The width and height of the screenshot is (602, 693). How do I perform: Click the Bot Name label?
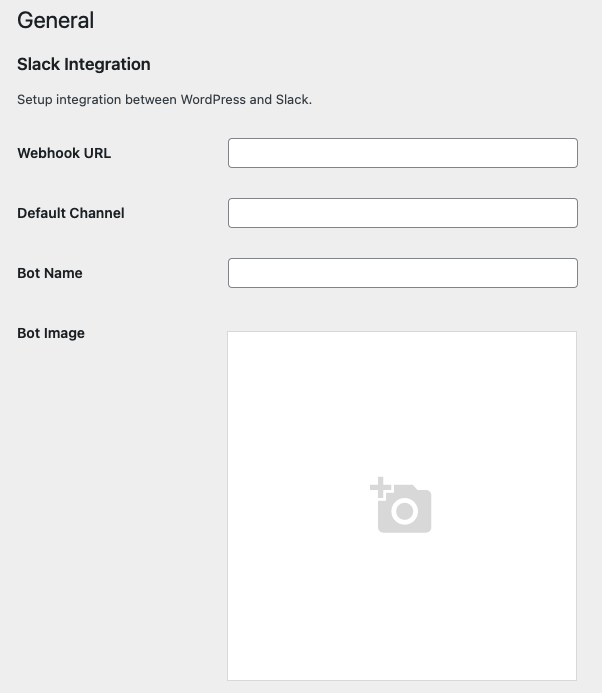pos(50,273)
